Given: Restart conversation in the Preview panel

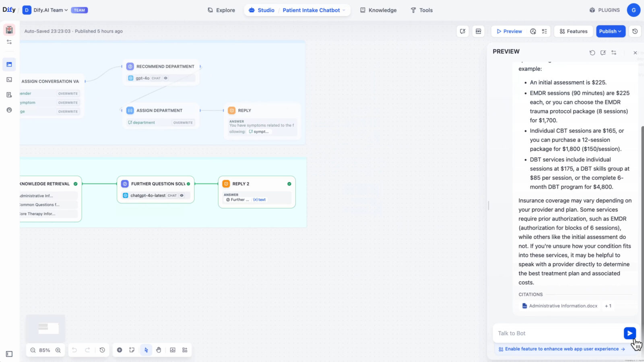Looking at the screenshot, I should [x=592, y=53].
